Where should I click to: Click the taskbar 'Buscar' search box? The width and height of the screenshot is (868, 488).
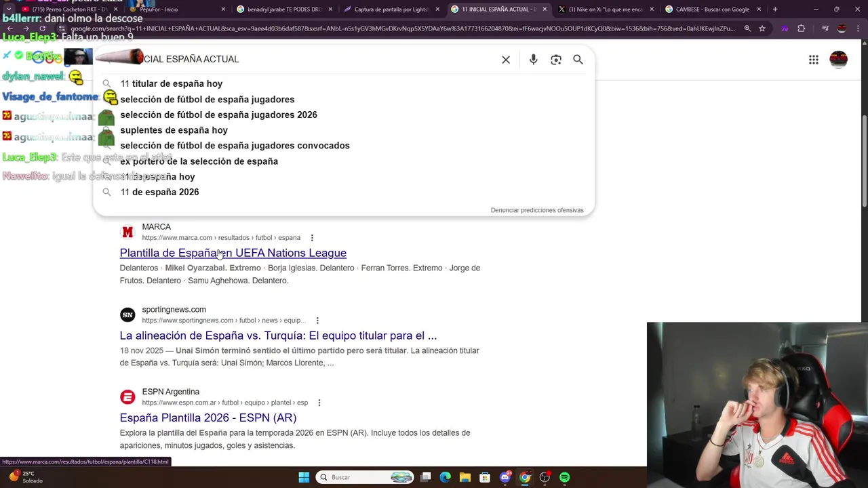pos(366,477)
